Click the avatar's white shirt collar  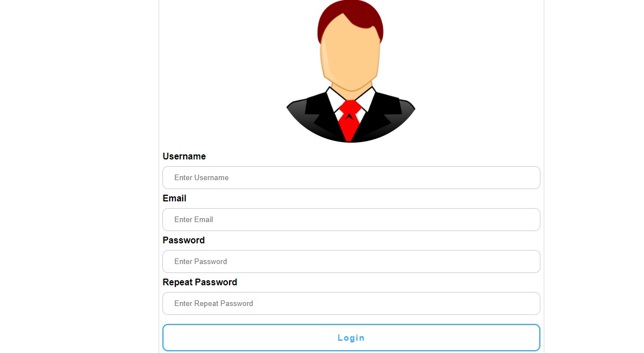[x=351, y=102]
